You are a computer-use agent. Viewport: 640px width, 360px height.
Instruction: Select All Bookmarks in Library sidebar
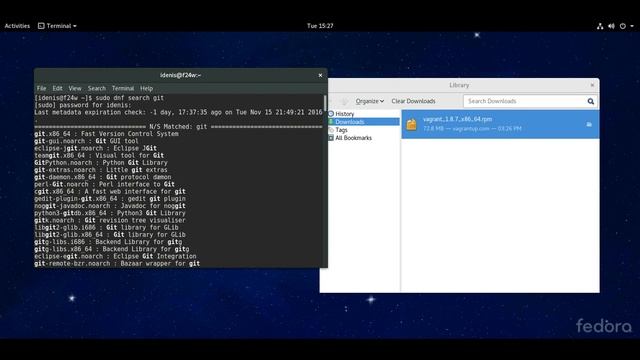pos(353,138)
